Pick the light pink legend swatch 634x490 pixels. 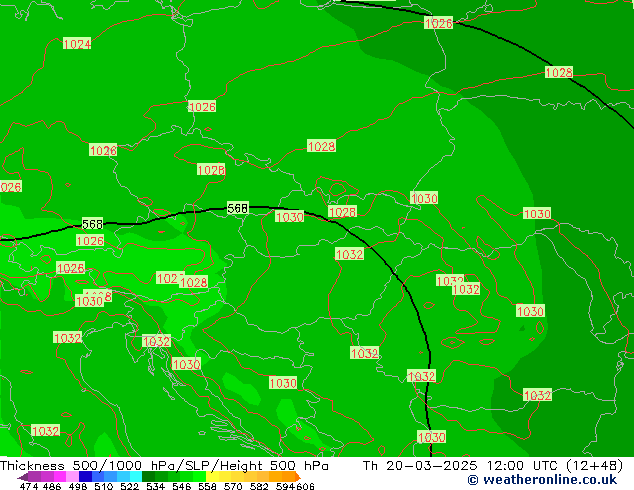pos(72,476)
